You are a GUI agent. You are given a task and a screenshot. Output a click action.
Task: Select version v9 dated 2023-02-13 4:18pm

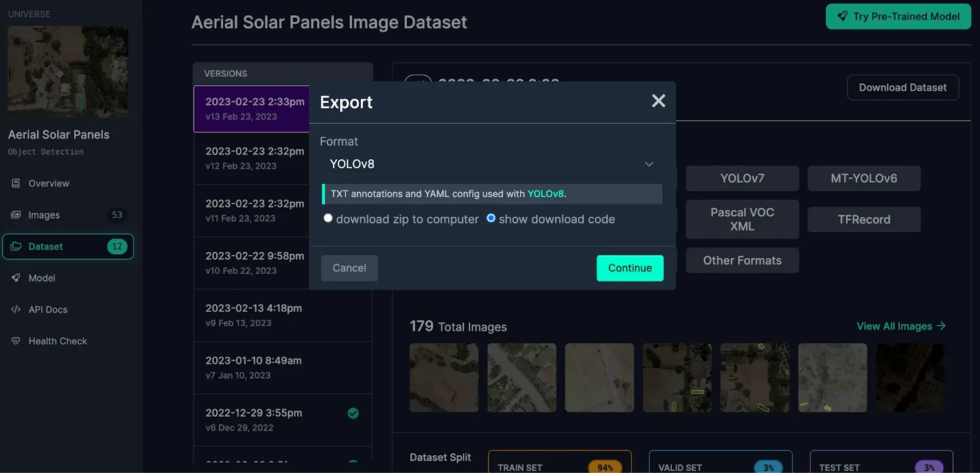click(x=283, y=316)
